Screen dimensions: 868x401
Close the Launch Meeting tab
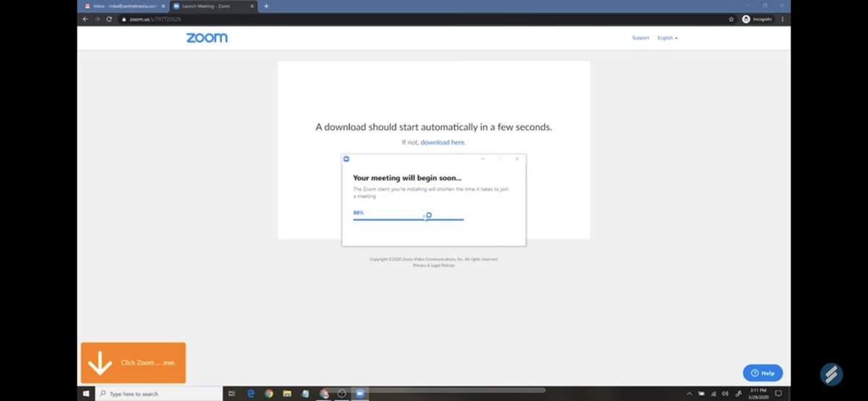coord(252,6)
